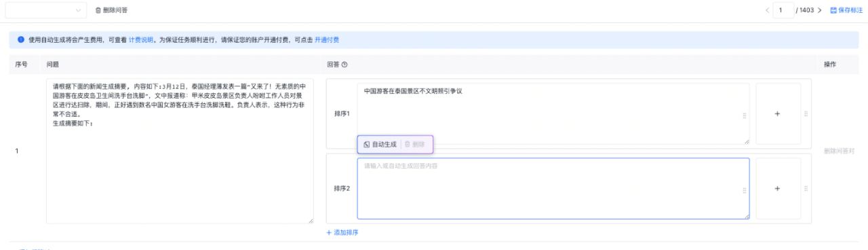The image size is (868, 250).
Task: Click the drag handle right of 排序2 plus box
Action: 806,189
